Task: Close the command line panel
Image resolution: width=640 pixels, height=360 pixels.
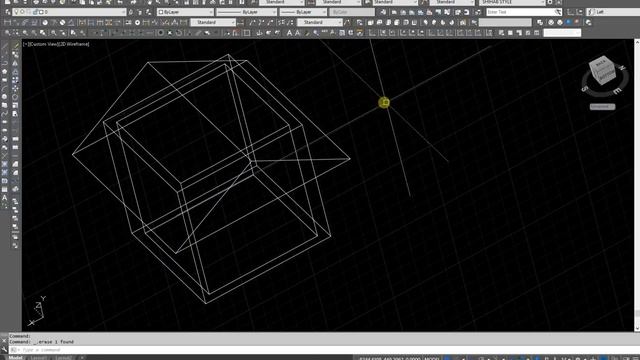Action: pyautogui.click(x=4, y=340)
